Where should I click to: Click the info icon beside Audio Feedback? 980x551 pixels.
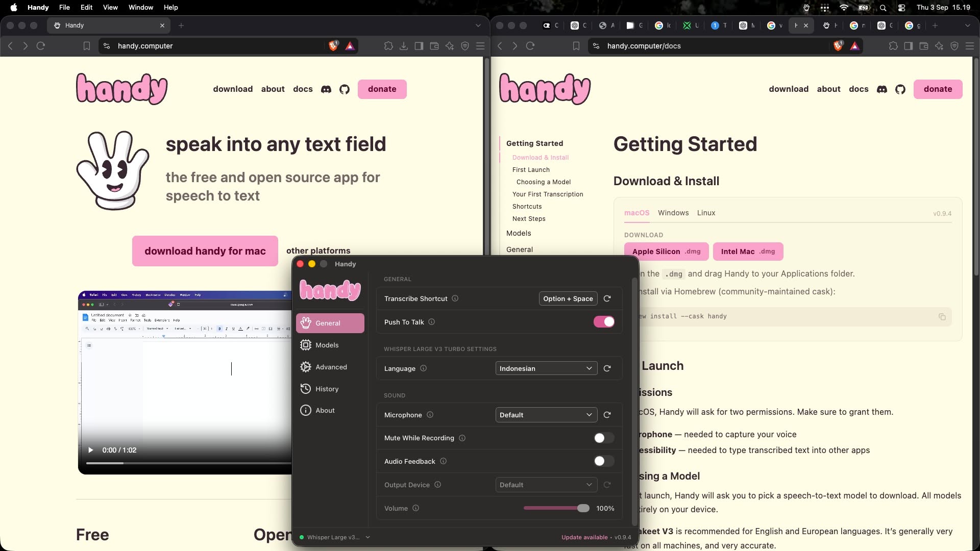point(443,461)
